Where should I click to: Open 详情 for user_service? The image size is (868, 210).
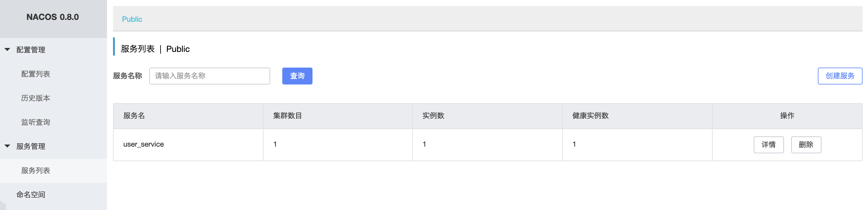pos(769,145)
